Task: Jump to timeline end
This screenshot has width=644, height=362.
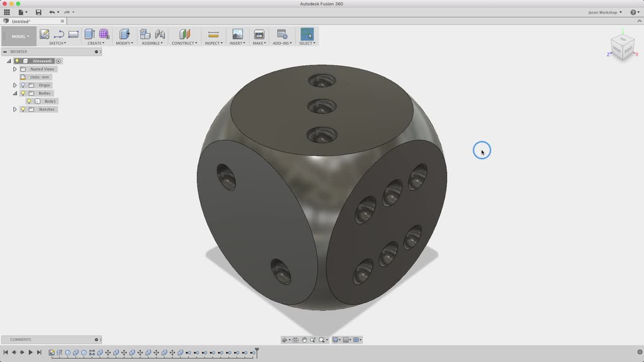Action: coord(39,352)
